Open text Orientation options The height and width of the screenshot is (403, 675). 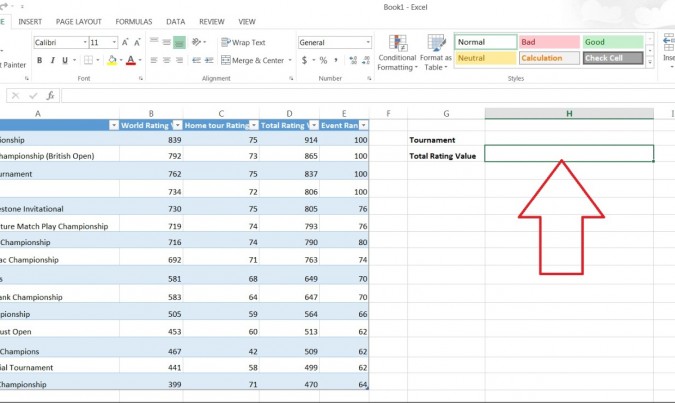pyautogui.click(x=198, y=42)
